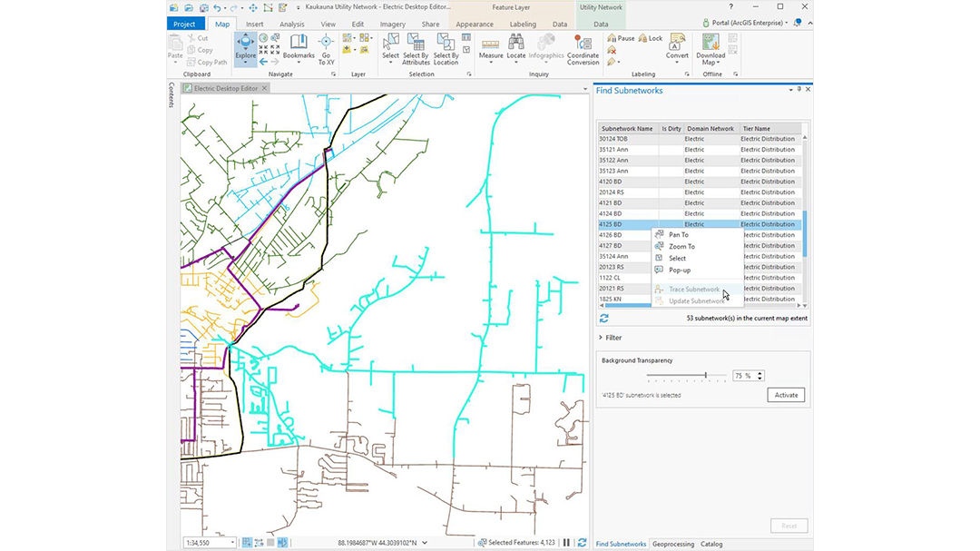Open the Project tab
Screen dimensions: 980x551
pos(184,24)
